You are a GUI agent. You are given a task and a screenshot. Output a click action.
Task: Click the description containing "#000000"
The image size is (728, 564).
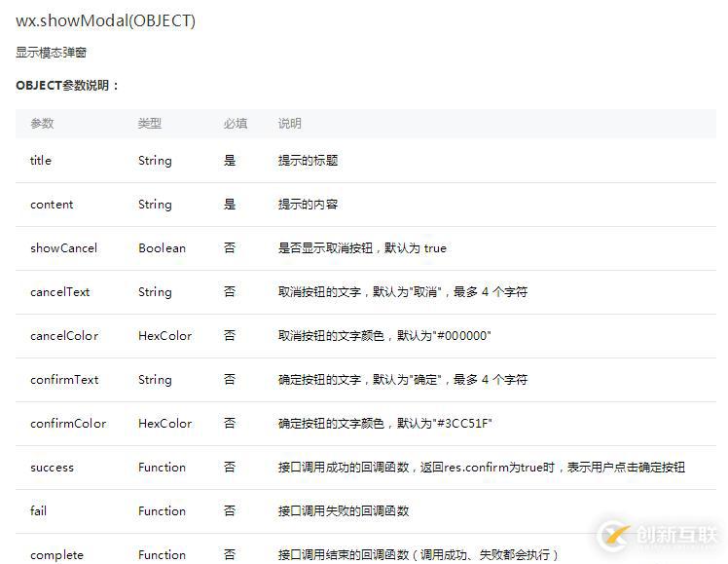tap(384, 336)
